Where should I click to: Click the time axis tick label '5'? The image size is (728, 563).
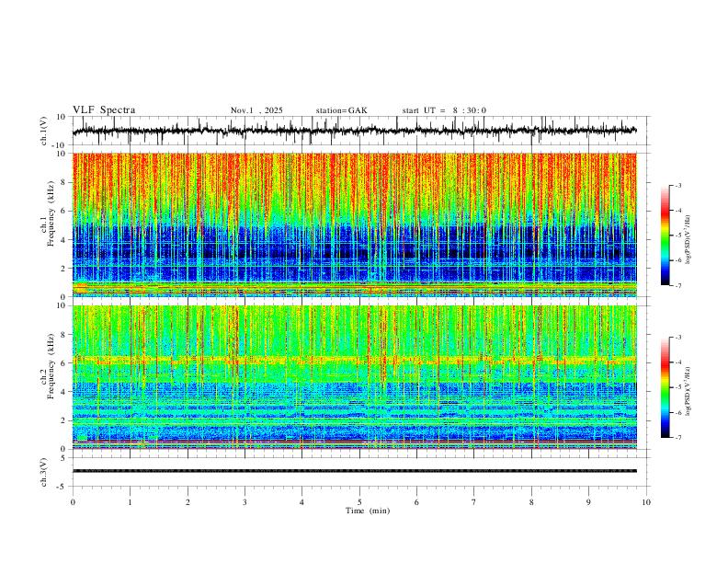coord(359,502)
